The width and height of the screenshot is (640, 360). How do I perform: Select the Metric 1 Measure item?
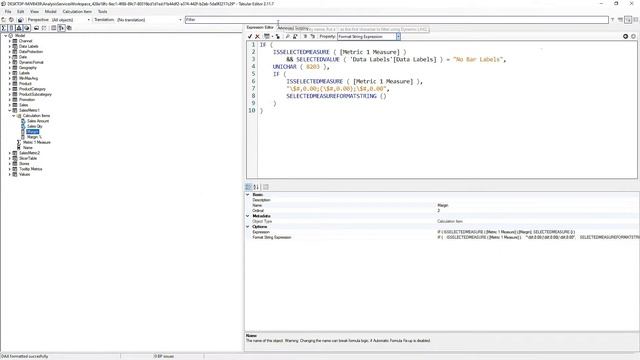tap(37, 142)
